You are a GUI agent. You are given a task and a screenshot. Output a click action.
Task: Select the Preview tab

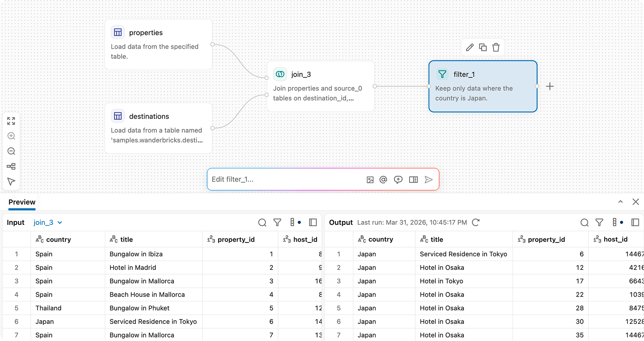(x=22, y=202)
